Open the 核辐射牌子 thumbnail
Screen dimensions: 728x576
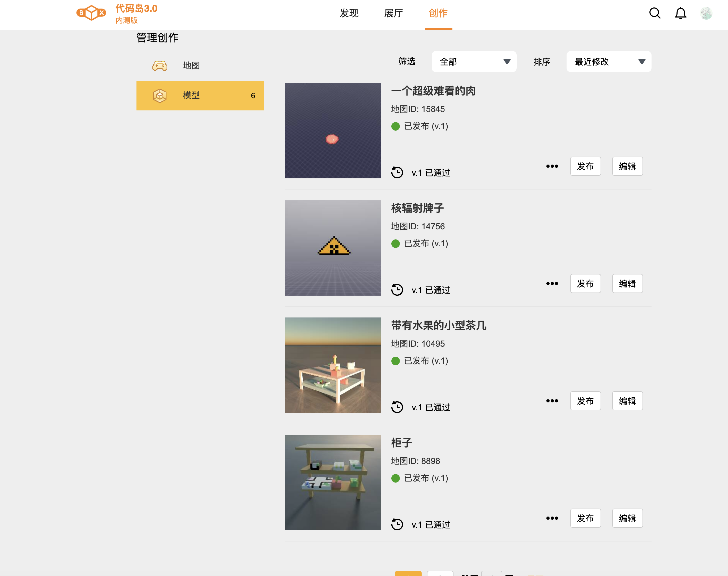click(x=333, y=248)
